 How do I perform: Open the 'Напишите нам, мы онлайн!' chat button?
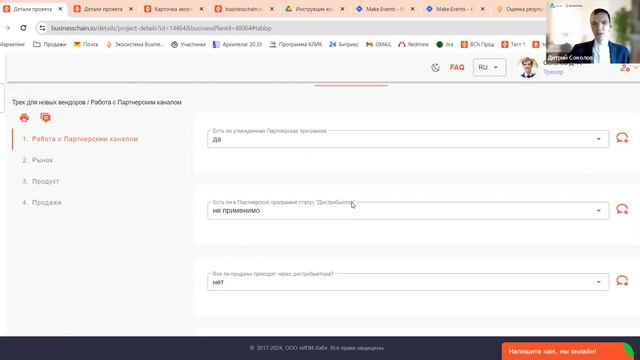[x=567, y=351]
